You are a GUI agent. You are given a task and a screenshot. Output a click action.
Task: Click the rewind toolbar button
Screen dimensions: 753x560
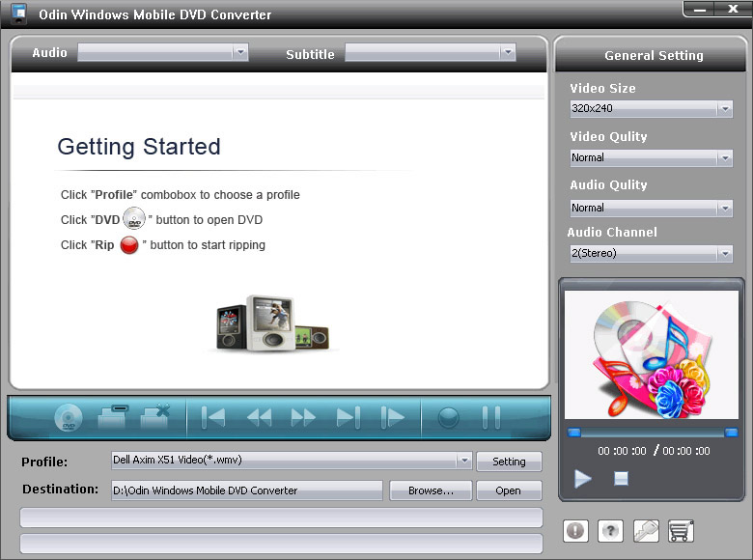[260, 417]
